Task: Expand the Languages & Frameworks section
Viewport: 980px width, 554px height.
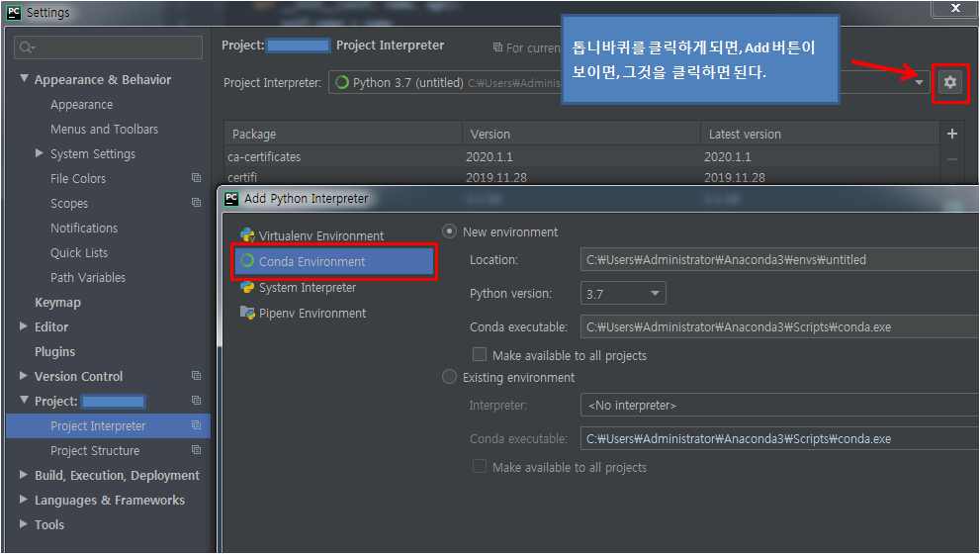Action: [24, 500]
